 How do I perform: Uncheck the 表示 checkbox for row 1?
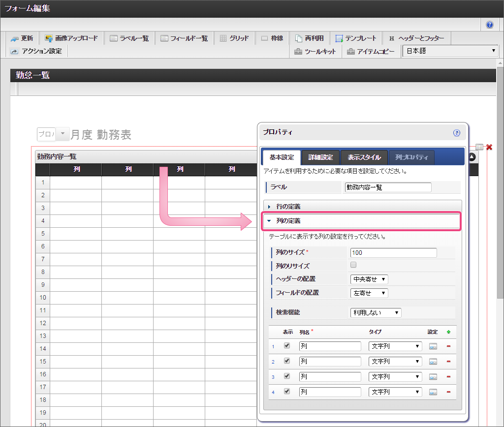287,346
